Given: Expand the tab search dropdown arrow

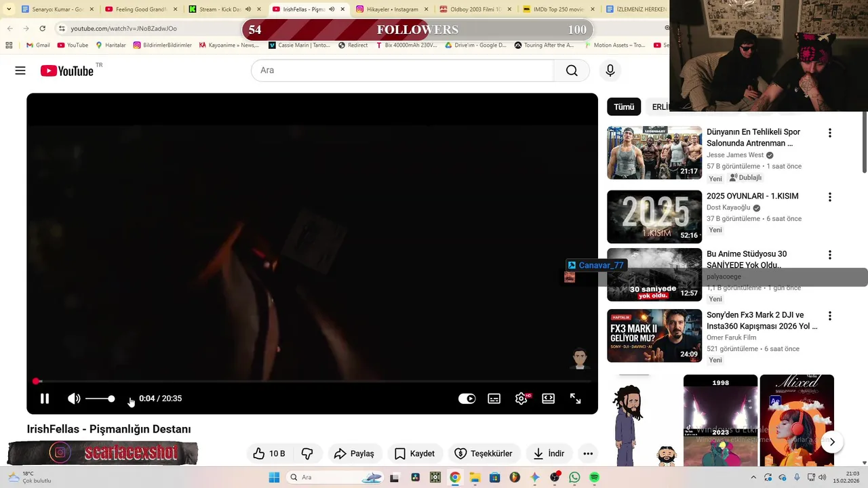Looking at the screenshot, I should (x=8, y=9).
